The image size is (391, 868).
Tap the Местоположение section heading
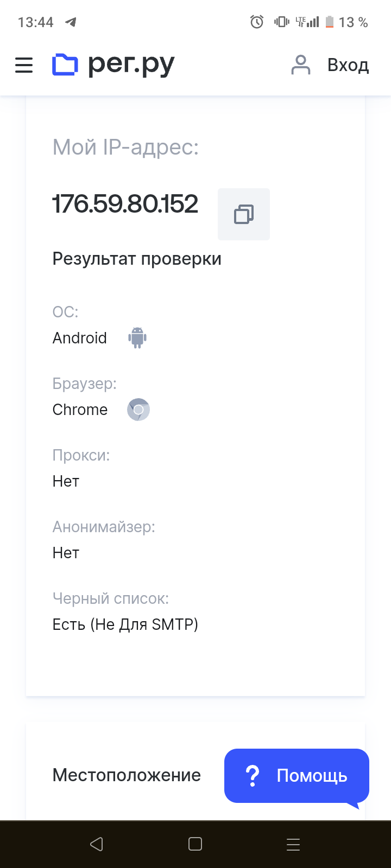(x=127, y=775)
